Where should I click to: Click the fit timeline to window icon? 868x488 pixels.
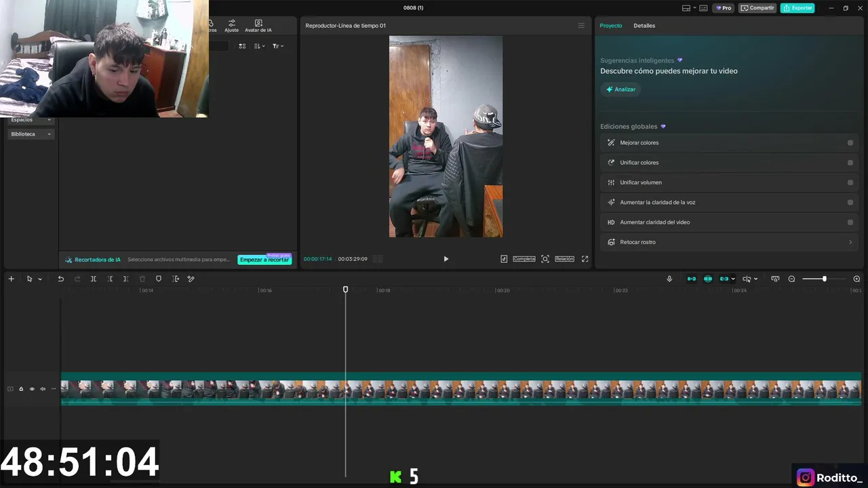click(x=775, y=279)
